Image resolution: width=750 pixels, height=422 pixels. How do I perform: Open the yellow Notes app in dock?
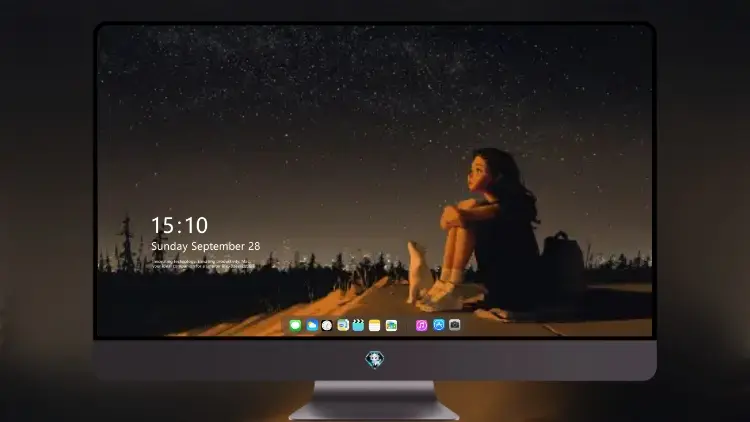tap(375, 326)
